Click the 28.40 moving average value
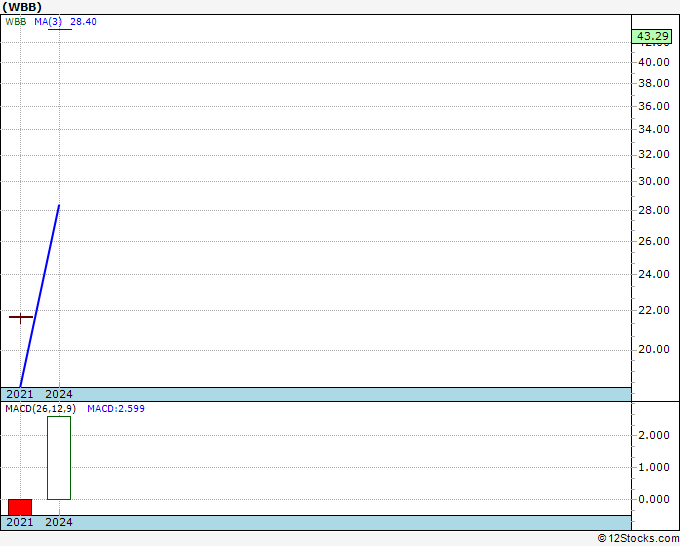This screenshot has height=546, width=680. coord(83,21)
